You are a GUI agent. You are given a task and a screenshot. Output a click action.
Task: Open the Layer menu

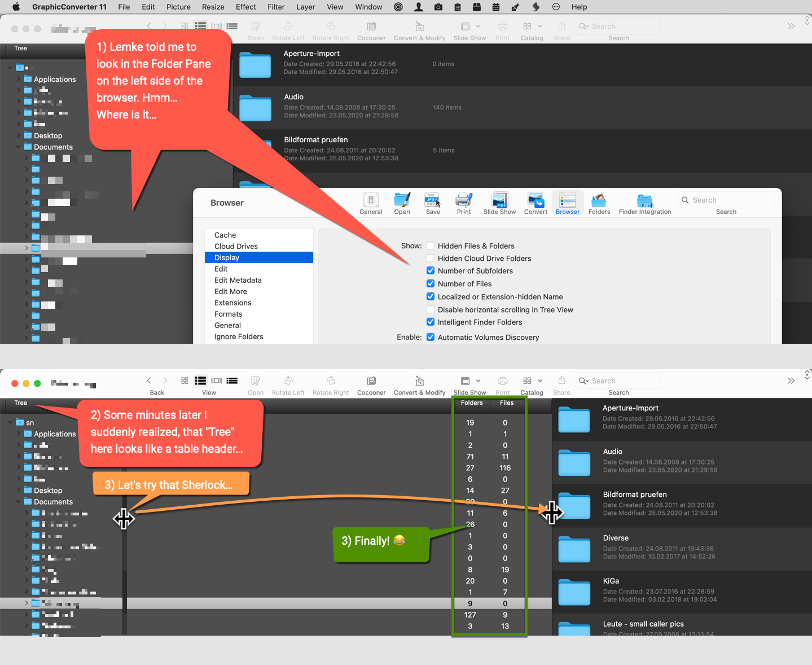305,7
